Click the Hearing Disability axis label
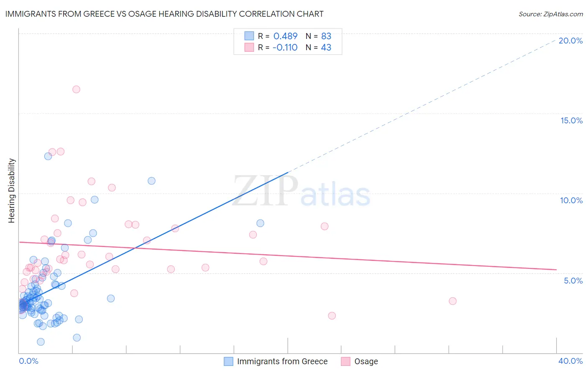Screen dimensions: 588x373 coord(12,191)
